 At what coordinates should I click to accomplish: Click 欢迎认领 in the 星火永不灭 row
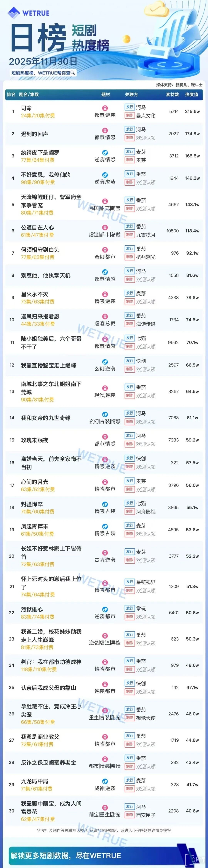[146, 302]
